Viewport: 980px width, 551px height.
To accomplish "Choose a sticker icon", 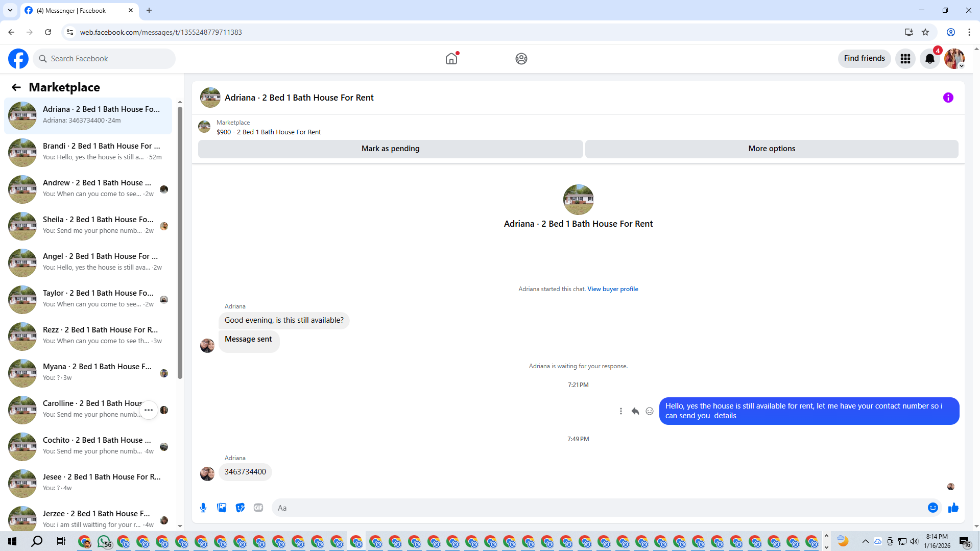I will [x=240, y=508].
